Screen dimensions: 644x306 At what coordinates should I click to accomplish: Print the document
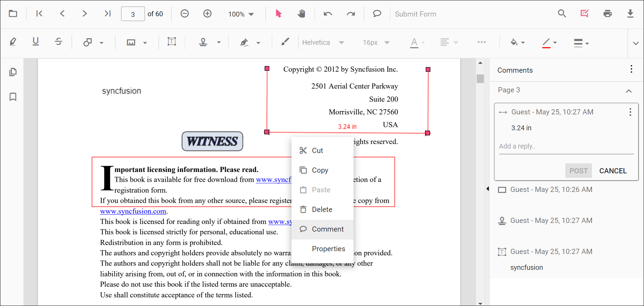pos(607,14)
